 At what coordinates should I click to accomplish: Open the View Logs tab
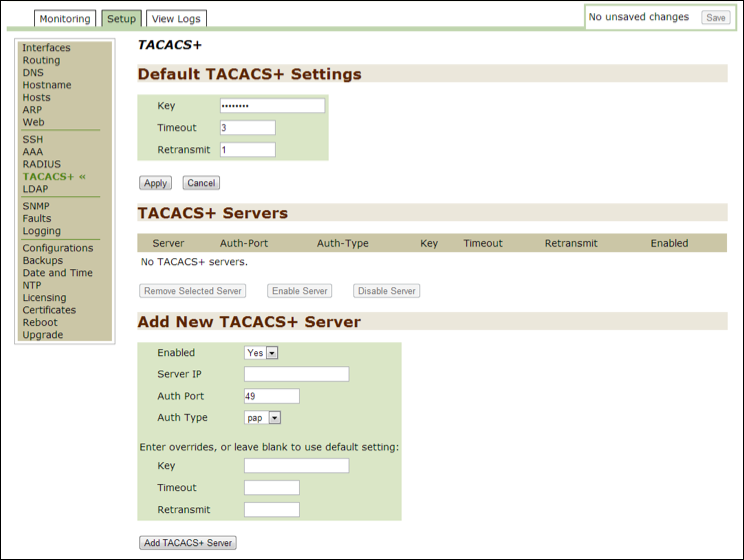tap(176, 18)
